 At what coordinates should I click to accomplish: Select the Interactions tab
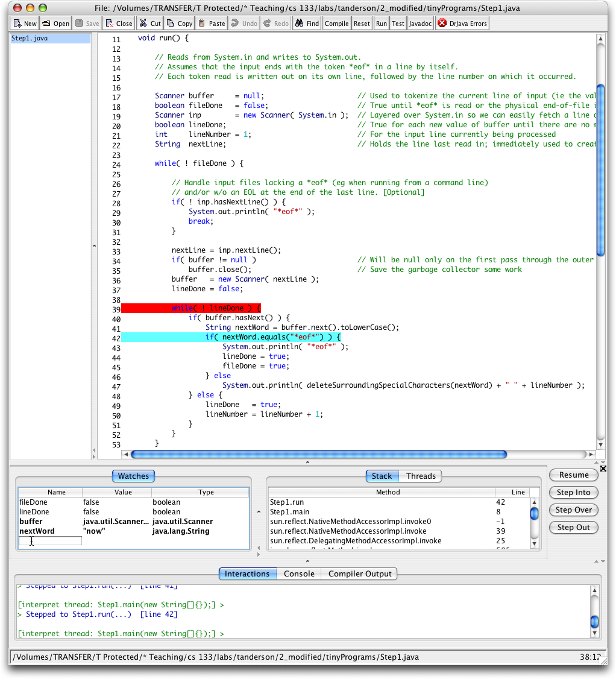(x=247, y=573)
